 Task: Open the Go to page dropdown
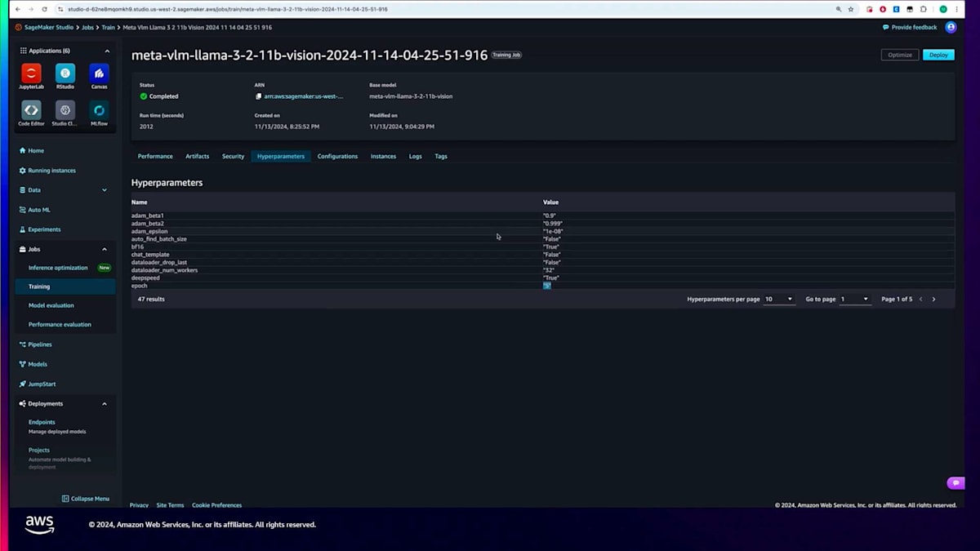(855, 300)
